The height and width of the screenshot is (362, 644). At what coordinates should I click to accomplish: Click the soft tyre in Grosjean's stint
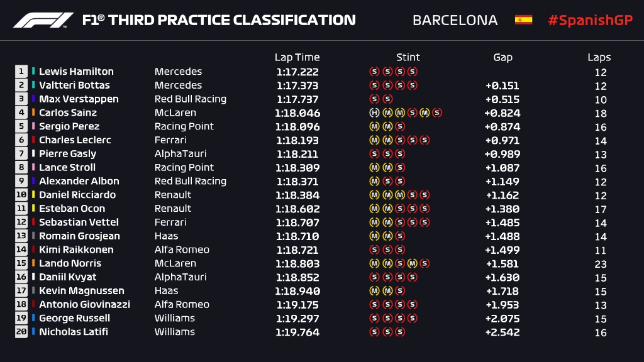400,236
